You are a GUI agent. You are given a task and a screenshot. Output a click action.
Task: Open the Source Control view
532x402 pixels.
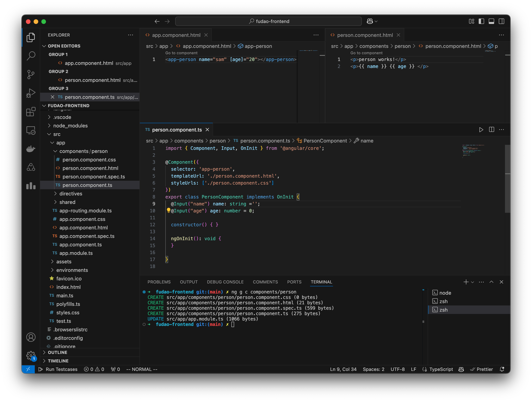click(x=31, y=75)
